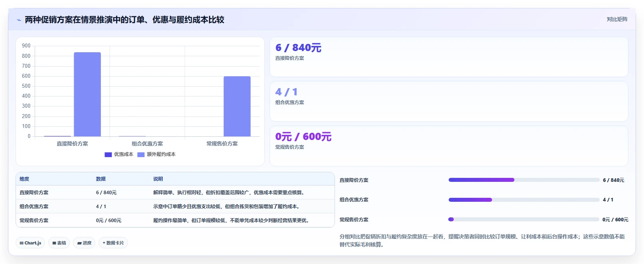
Task: Click the 对比矩阵 label in header
Action: pyautogui.click(x=617, y=19)
